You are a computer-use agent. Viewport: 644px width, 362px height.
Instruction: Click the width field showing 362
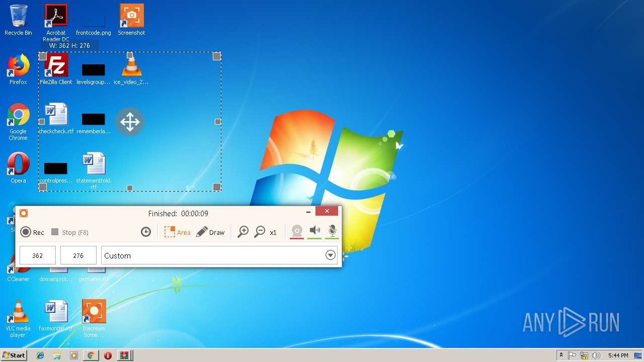pos(38,255)
